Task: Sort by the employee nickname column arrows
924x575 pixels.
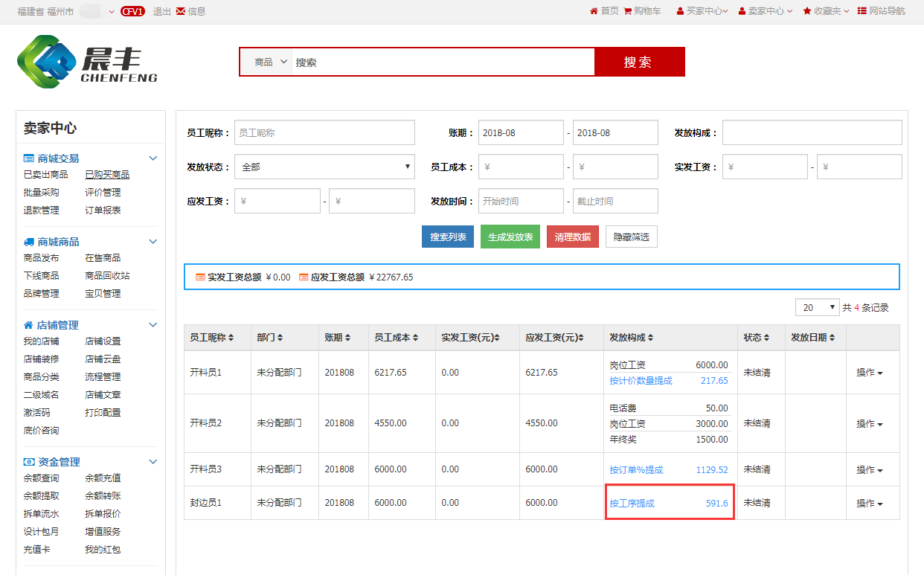Action: tap(231, 338)
